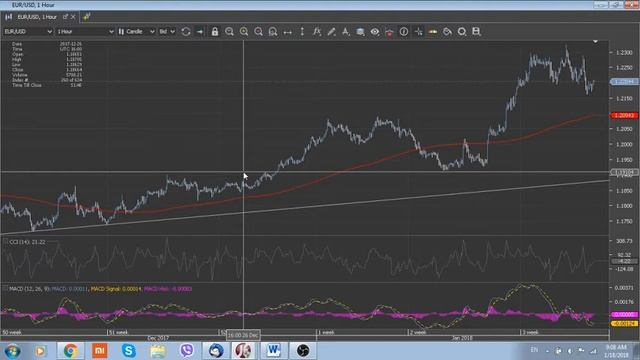Image resolution: width=640 pixels, height=360 pixels.
Task: Toggle the crosshair cursor tool
Action: click(x=418, y=31)
